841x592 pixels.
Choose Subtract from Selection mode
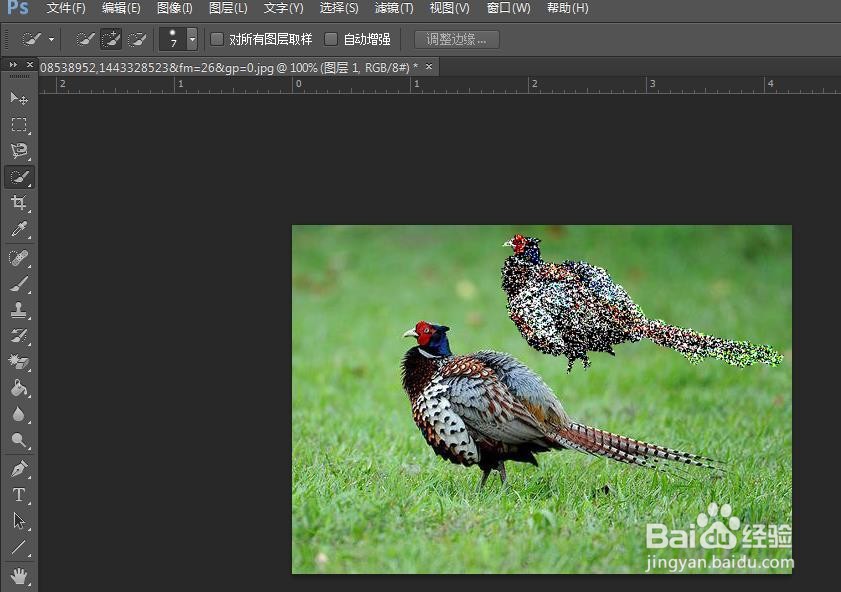tap(137, 39)
